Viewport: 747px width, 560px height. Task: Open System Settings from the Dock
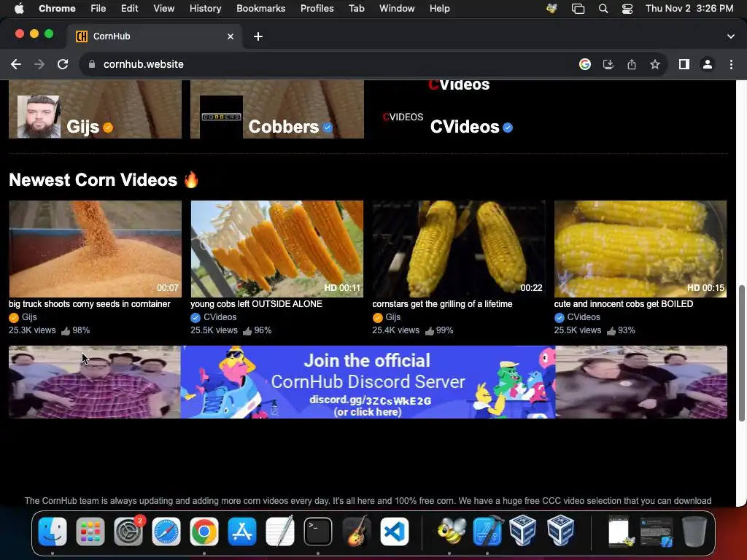[128, 532]
